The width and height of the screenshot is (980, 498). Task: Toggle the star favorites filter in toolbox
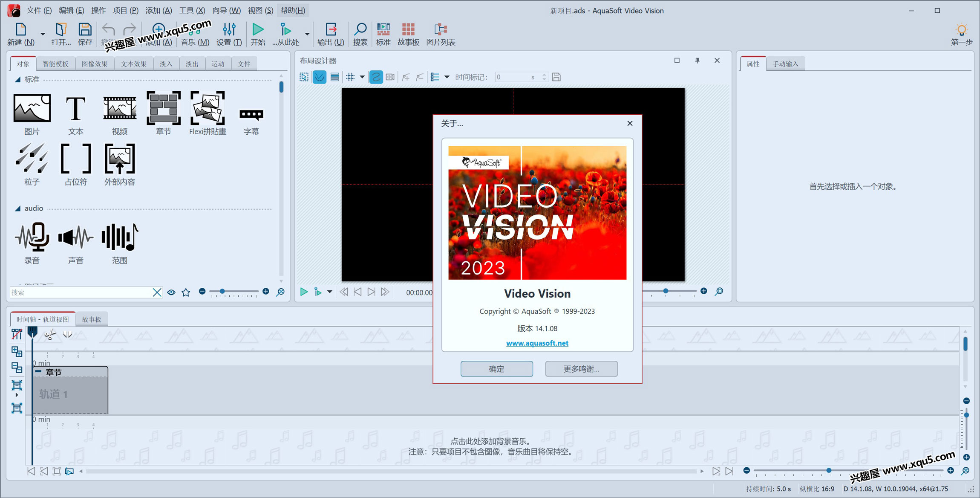[x=186, y=292]
